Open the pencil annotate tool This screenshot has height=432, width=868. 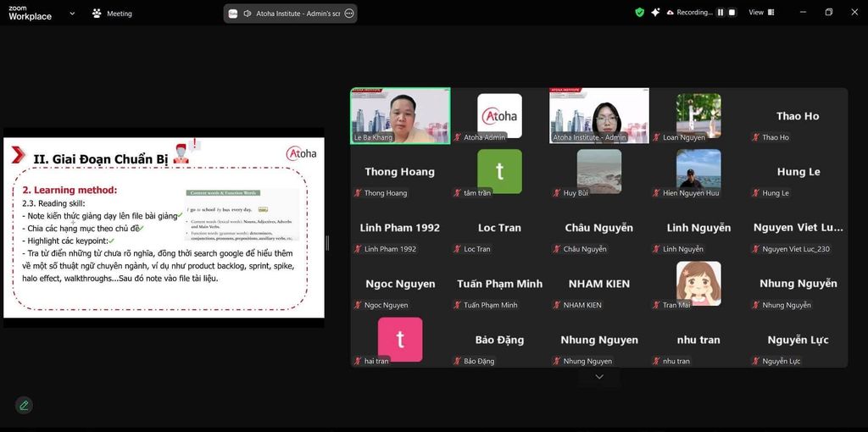point(24,405)
